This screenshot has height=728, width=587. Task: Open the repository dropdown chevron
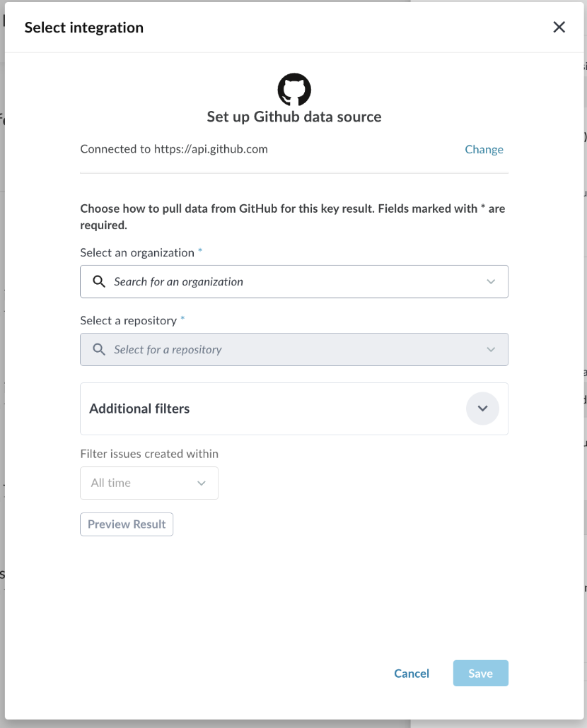tap(491, 349)
